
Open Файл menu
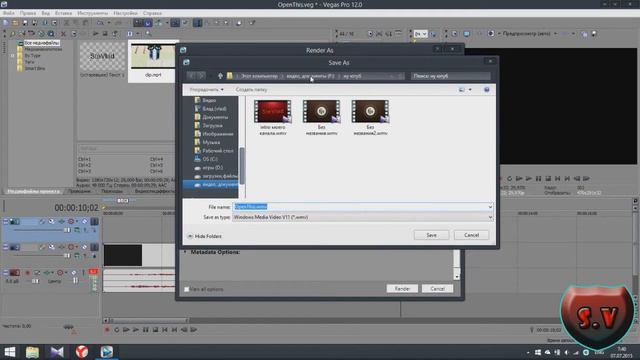[9, 13]
